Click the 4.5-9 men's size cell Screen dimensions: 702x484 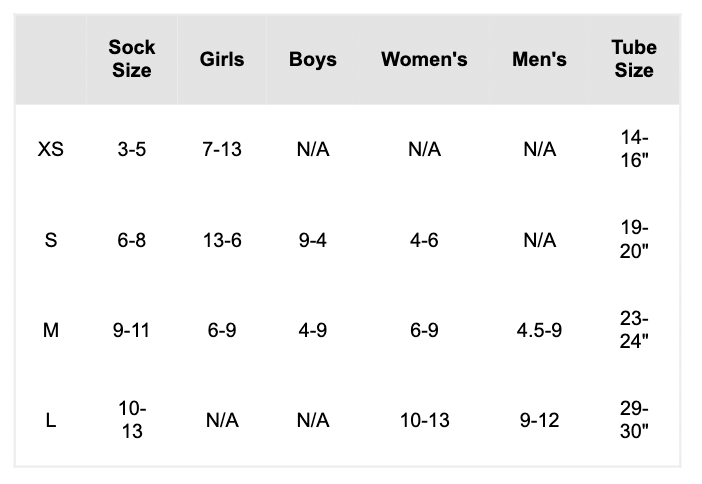(x=539, y=330)
